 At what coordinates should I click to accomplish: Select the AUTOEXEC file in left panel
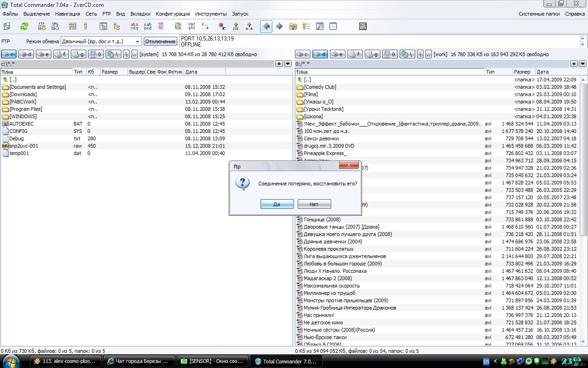(21, 124)
